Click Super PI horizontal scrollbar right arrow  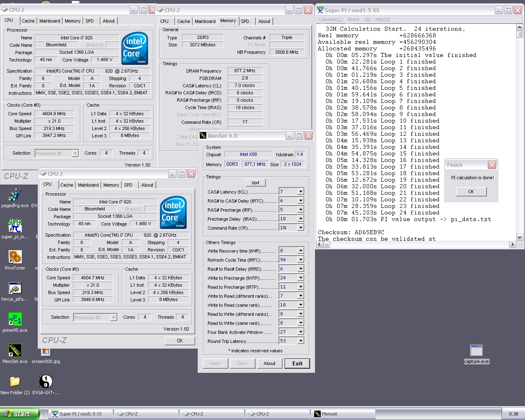pyautogui.click(x=512, y=244)
